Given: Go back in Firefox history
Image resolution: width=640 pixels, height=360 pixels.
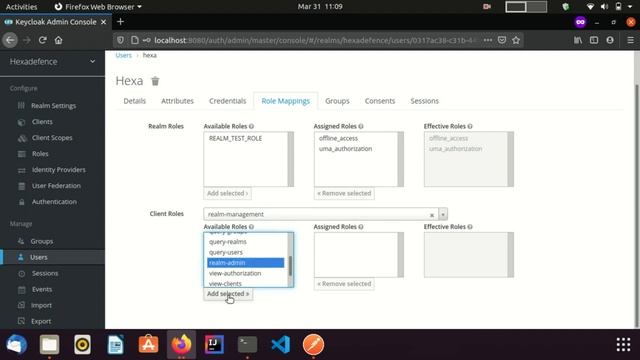Looking at the screenshot, I should click(x=10, y=40).
